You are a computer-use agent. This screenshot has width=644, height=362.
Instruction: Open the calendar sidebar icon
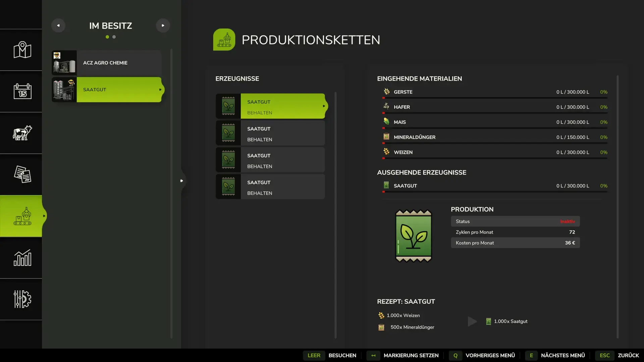tap(22, 91)
